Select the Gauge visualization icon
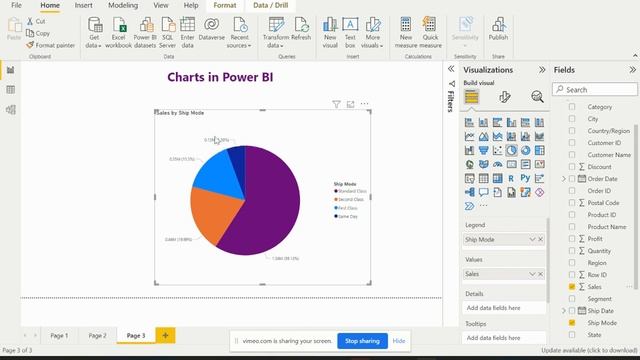This screenshot has height=360, width=640. point(498,164)
